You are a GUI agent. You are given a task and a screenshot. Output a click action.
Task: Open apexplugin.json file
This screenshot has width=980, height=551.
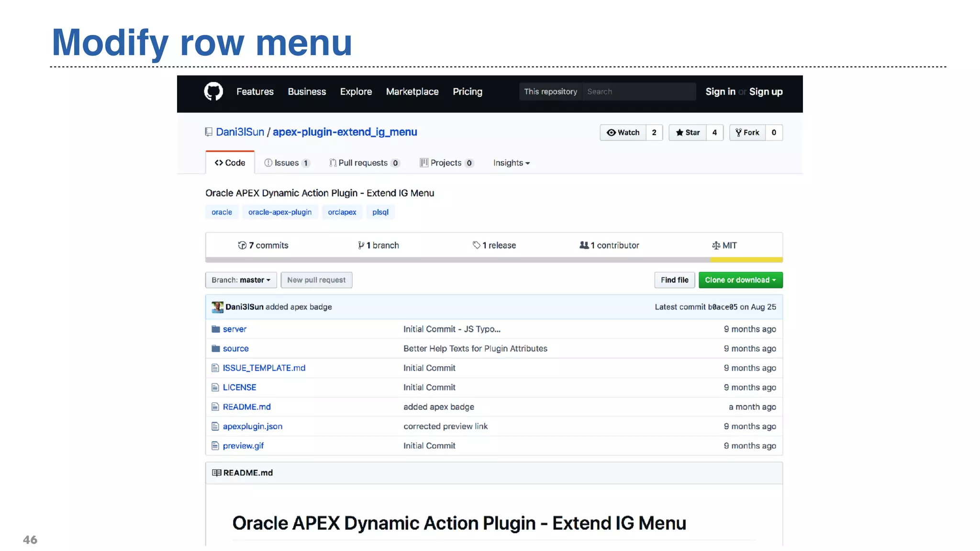click(252, 426)
